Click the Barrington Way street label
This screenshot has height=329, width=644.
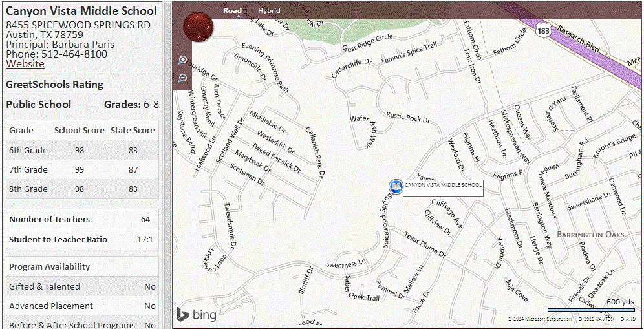pyautogui.click(x=541, y=225)
